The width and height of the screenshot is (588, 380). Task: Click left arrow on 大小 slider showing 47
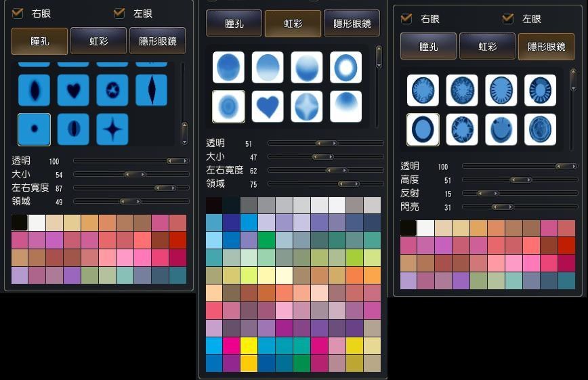[x=315, y=156]
